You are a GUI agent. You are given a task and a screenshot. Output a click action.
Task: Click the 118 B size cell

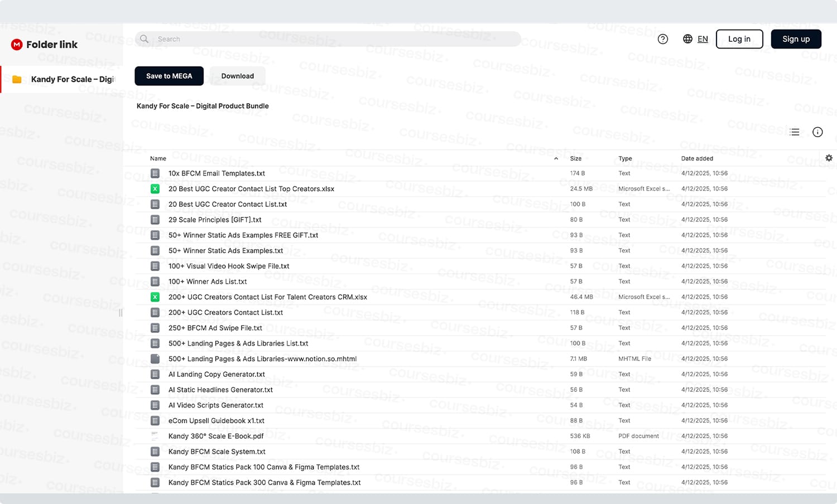click(578, 312)
